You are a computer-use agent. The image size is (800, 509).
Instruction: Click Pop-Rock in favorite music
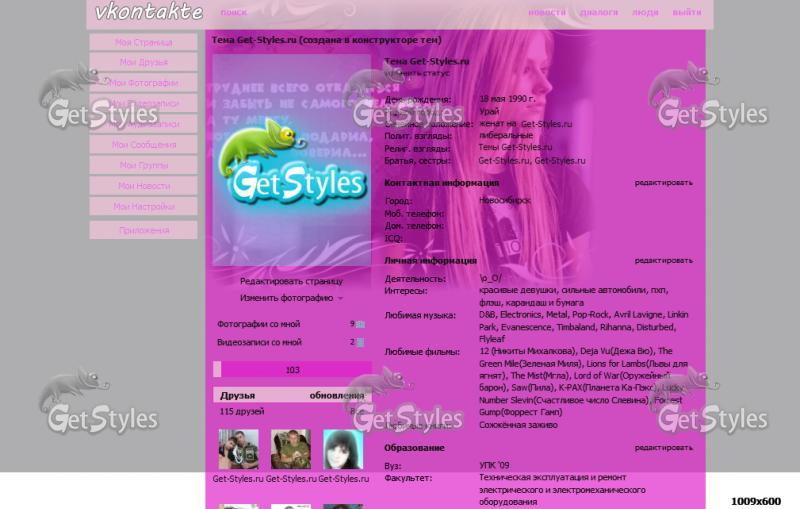(590, 315)
